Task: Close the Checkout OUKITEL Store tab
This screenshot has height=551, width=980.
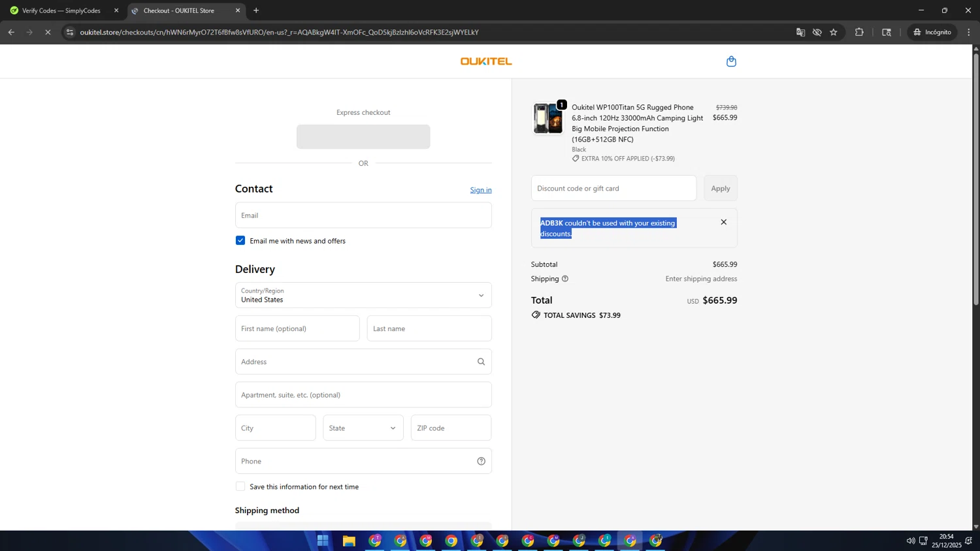Action: [238, 10]
